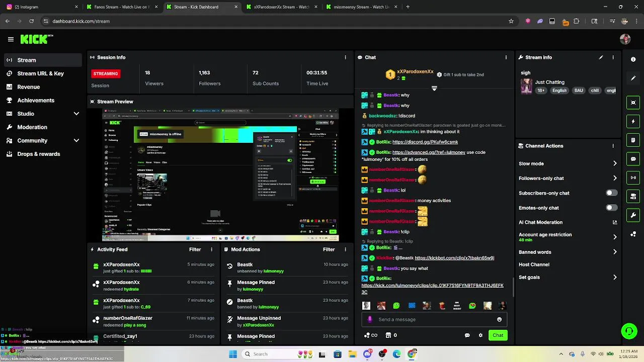Click the green floating support button

coord(629,331)
